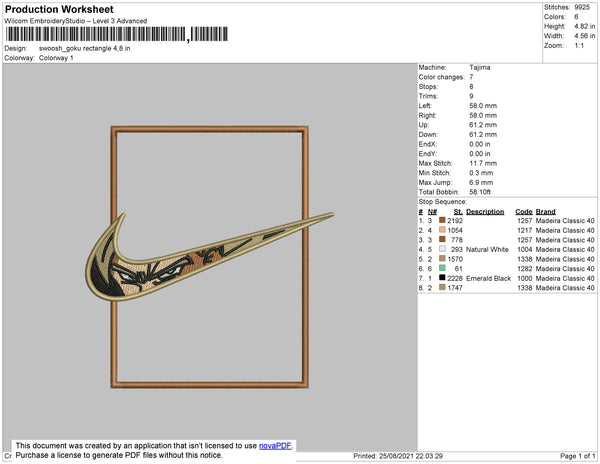
Task: Select the green swatch, stop 6
Action: point(442,268)
